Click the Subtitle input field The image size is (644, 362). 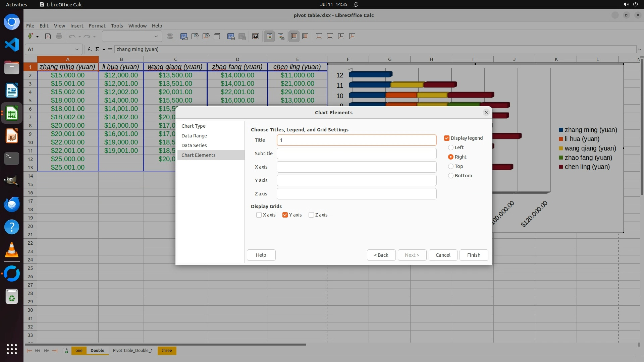[356, 154]
